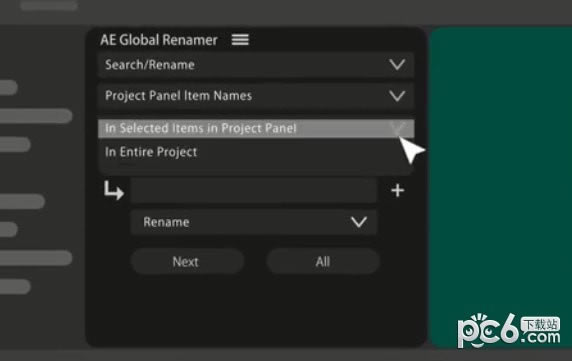Open the Rename action dropdown
The image size is (572, 361).
[254, 222]
